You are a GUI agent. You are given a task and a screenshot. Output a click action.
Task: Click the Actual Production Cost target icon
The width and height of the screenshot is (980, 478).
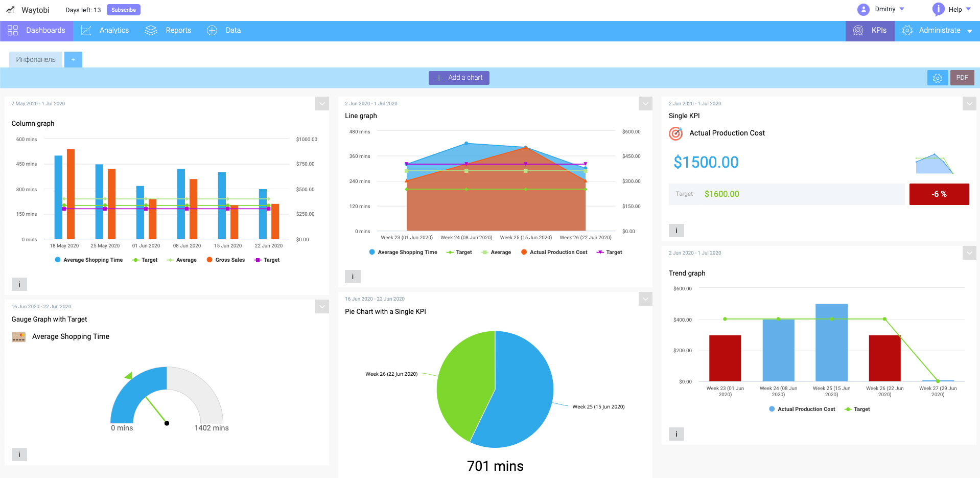676,133
